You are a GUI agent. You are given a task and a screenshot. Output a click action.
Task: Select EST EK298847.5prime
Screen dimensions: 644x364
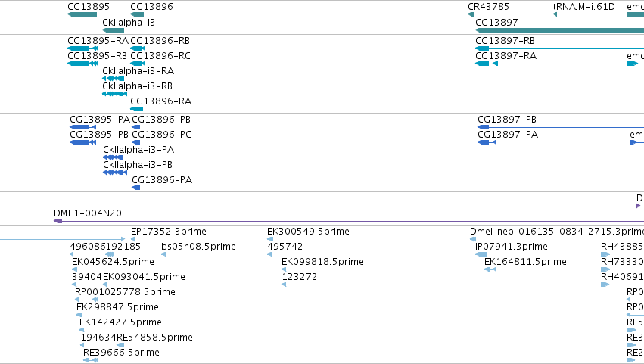pos(117,308)
